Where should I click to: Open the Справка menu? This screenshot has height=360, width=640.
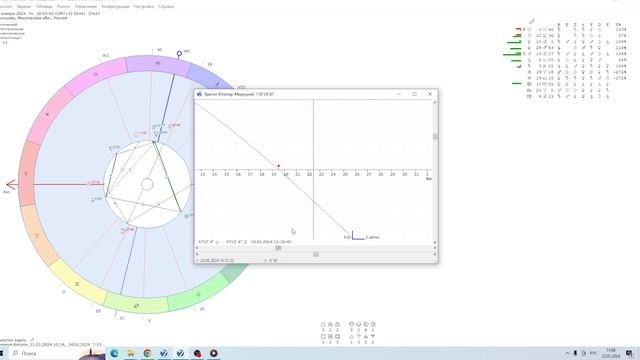(166, 7)
